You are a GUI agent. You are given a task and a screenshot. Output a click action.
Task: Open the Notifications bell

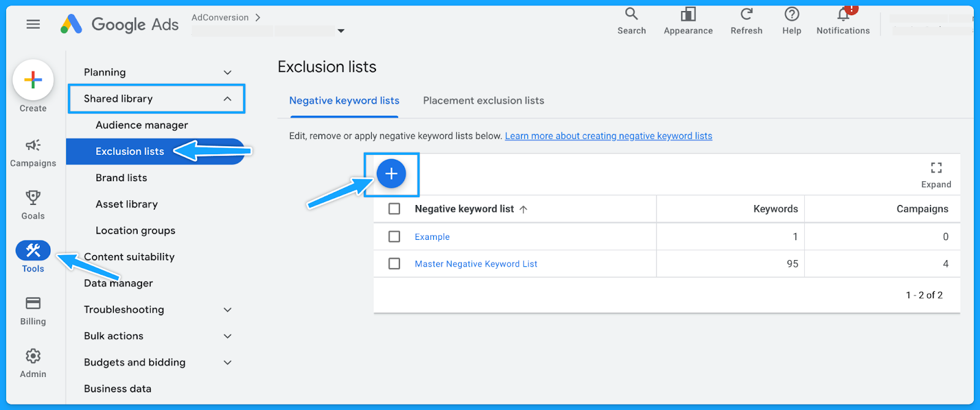[x=843, y=14]
